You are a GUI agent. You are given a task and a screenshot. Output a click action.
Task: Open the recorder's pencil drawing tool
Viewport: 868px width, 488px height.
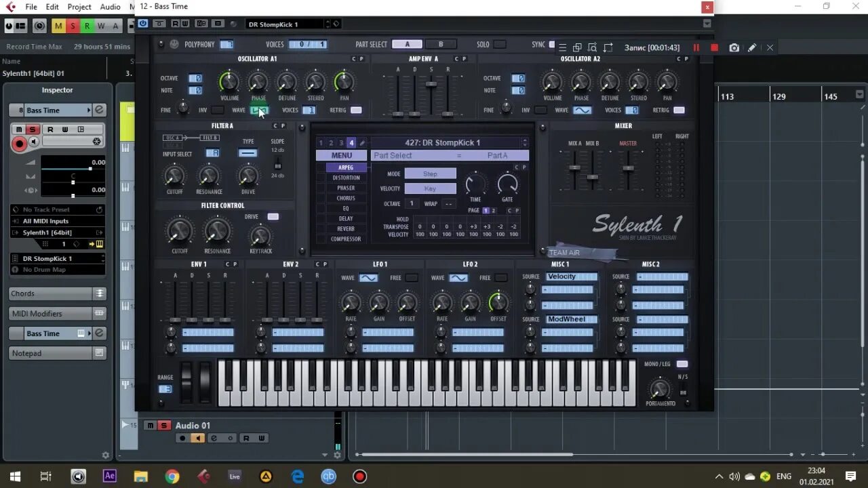coord(752,47)
